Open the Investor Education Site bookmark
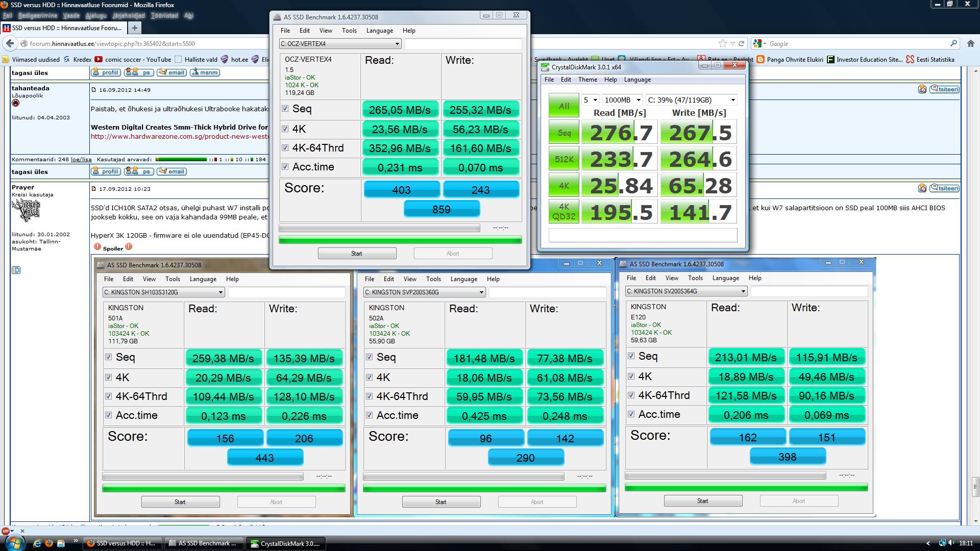This screenshot has height=551, width=980. coord(865,60)
